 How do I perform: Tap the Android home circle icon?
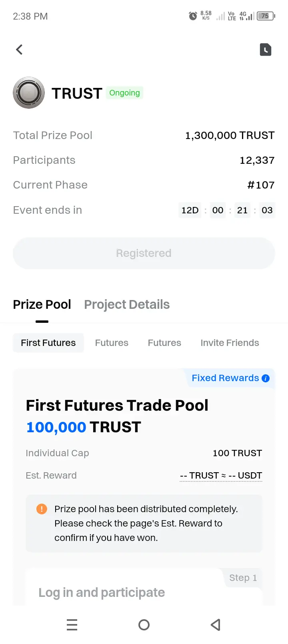pyautogui.click(x=144, y=625)
